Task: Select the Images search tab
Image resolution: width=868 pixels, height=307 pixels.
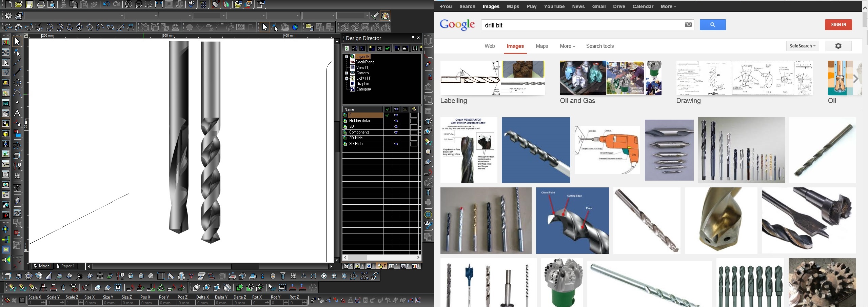Action: [x=515, y=46]
